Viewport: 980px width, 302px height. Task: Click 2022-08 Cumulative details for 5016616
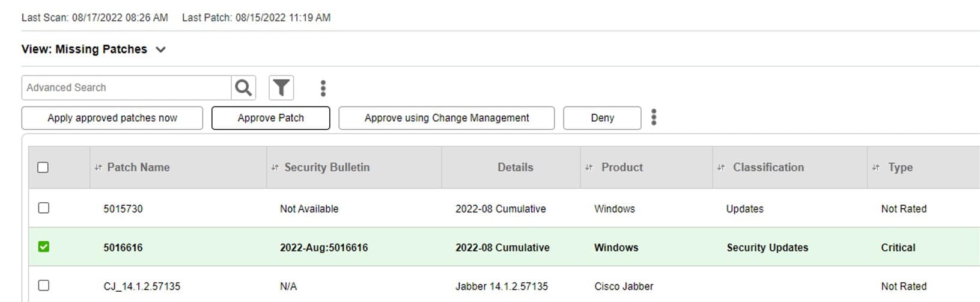(502, 247)
